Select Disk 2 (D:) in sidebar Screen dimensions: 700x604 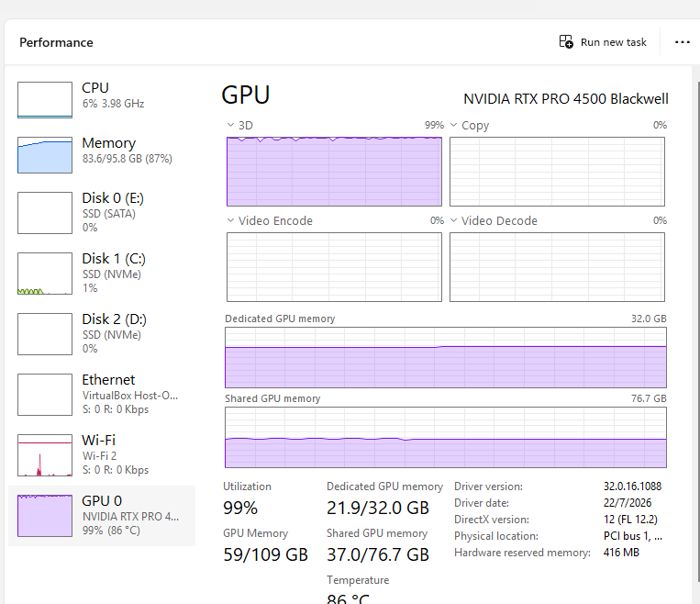click(x=102, y=334)
